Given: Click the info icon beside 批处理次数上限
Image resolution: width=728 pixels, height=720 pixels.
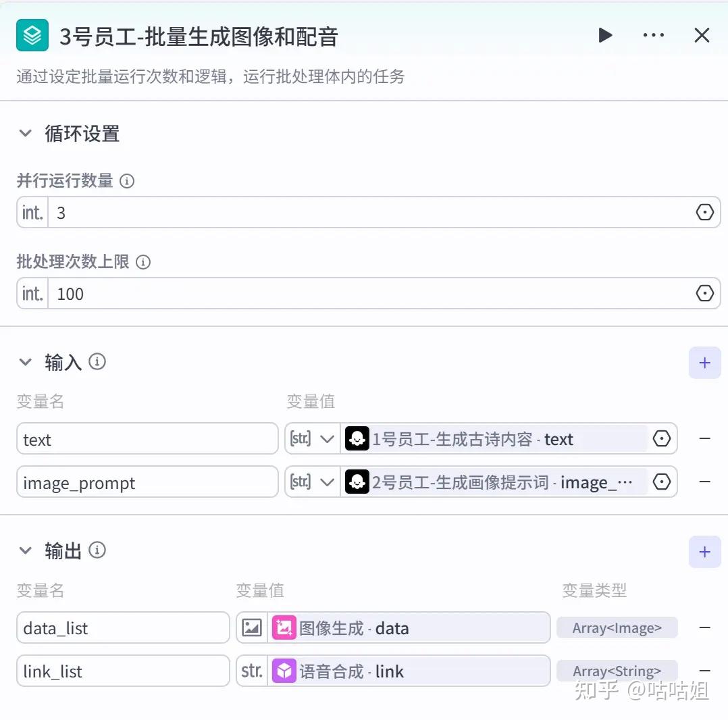Looking at the screenshot, I should click(143, 262).
